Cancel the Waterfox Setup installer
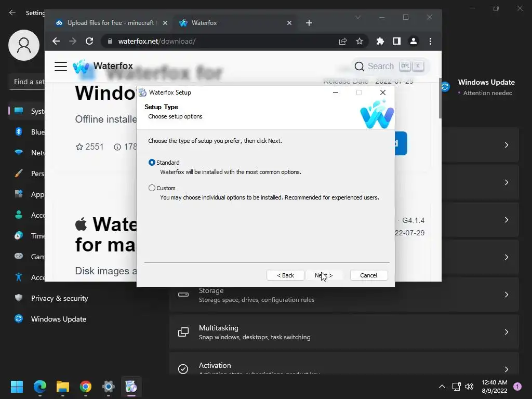The image size is (532, 399). pyautogui.click(x=368, y=275)
